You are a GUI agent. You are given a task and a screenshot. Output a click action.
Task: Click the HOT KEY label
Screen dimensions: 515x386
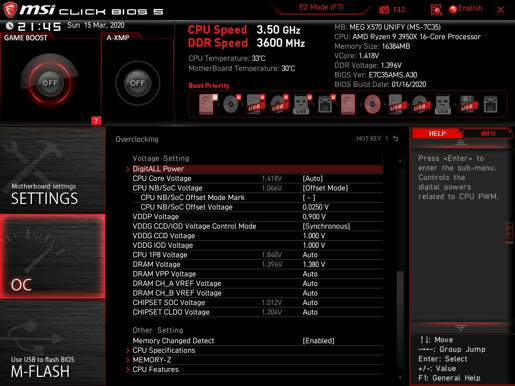coord(368,139)
